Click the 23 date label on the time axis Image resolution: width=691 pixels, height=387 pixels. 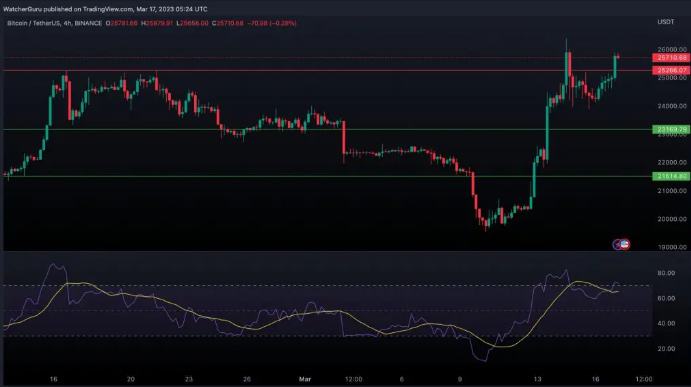pyautogui.click(x=189, y=379)
